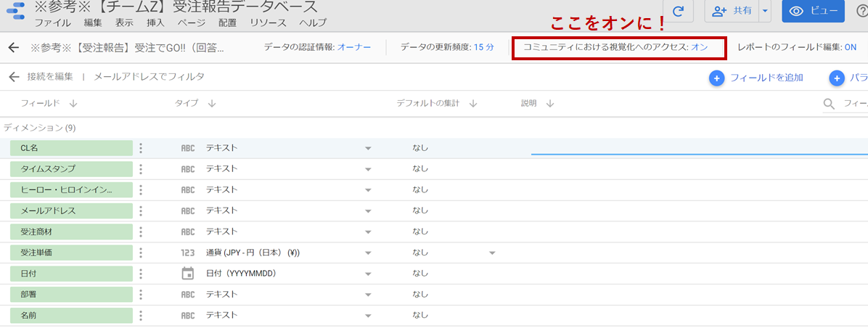Click the back arrow next to 接続を編集
Image resolution: width=868 pixels, height=331 pixels.
pos(15,76)
